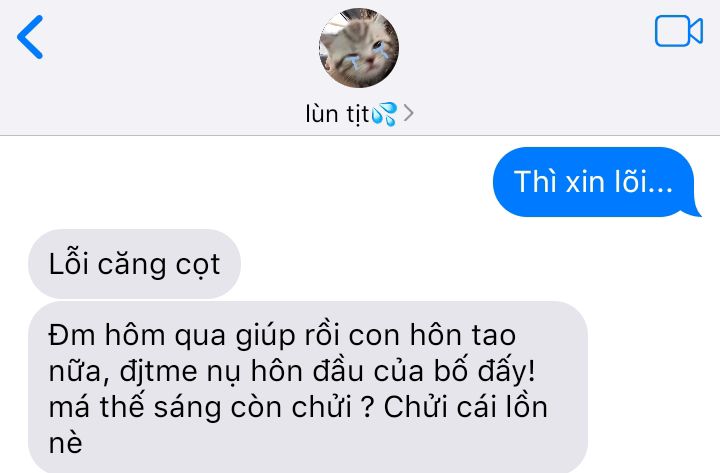Select the gray bubble 'Lỗi căng cọt'
Viewport: 720px width, 473px height.
135,264
